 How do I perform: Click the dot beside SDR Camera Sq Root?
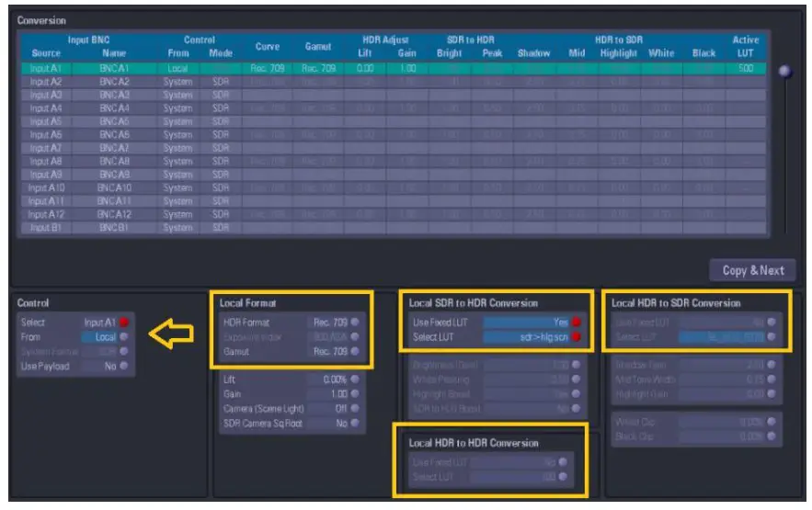click(x=355, y=423)
